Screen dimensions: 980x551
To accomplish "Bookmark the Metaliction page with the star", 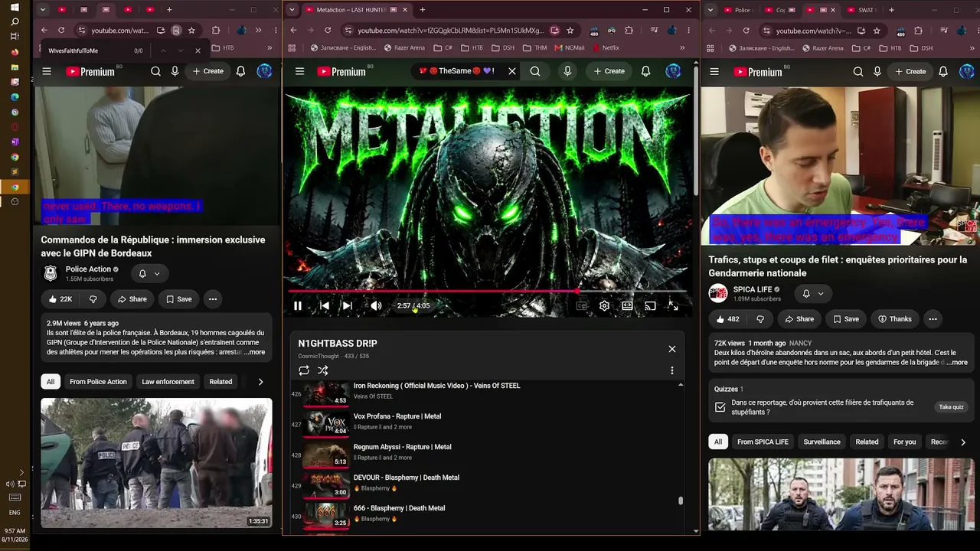I will (570, 31).
